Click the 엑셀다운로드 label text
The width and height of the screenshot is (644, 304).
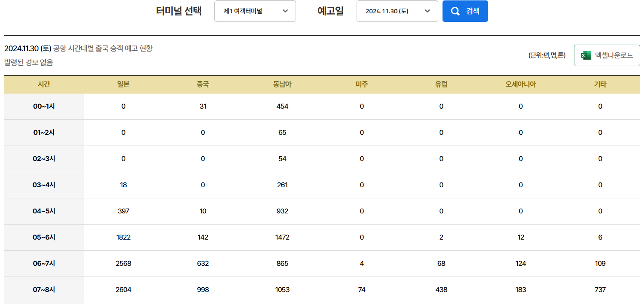point(614,55)
